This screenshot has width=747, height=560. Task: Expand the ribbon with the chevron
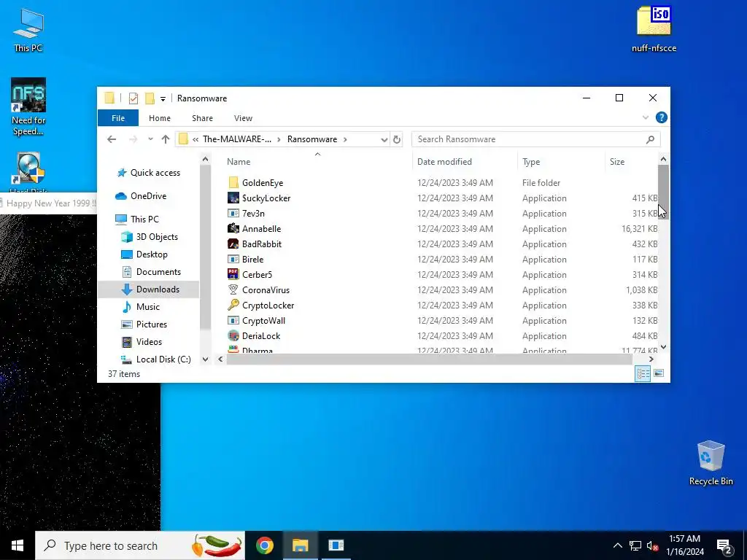pyautogui.click(x=646, y=117)
